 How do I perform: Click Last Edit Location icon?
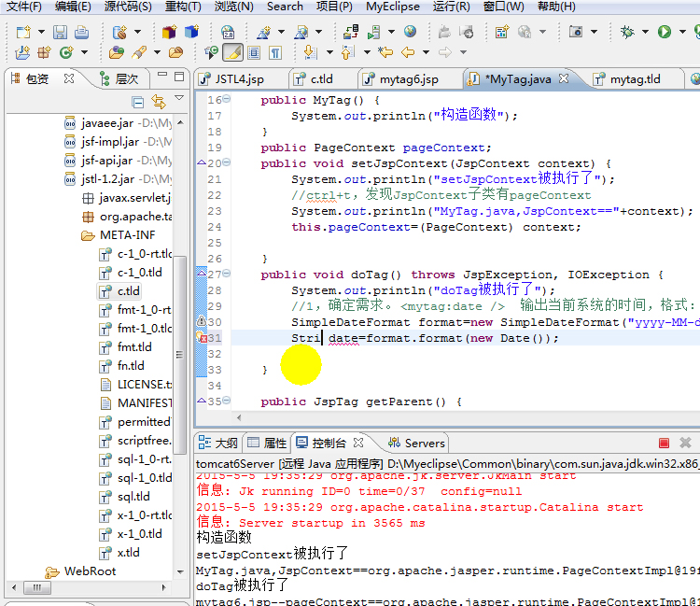point(385,52)
